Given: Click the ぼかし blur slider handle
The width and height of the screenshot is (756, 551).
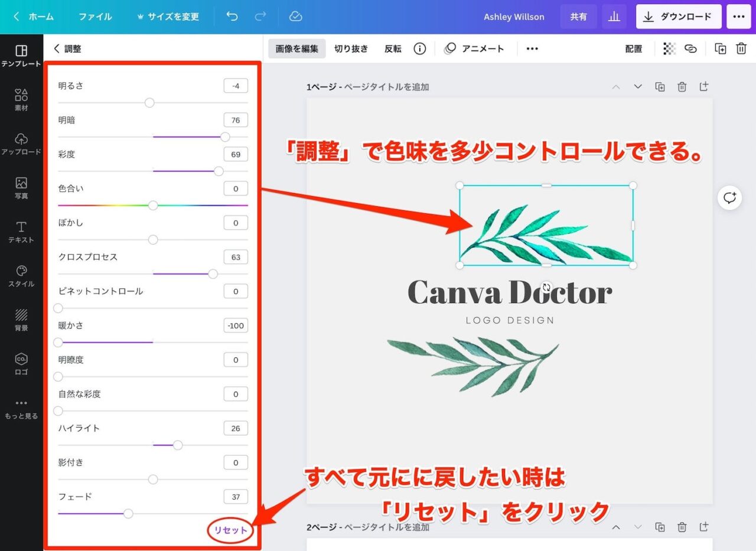Looking at the screenshot, I should point(153,240).
